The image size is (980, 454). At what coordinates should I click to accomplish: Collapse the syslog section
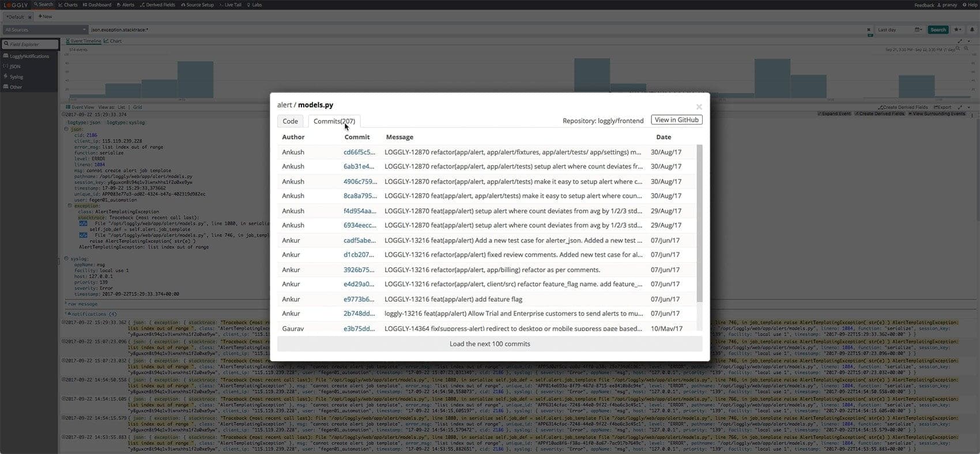tap(66, 259)
